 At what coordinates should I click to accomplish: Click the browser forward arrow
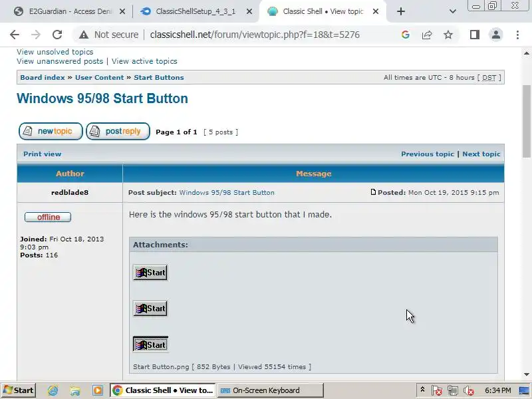(36, 35)
